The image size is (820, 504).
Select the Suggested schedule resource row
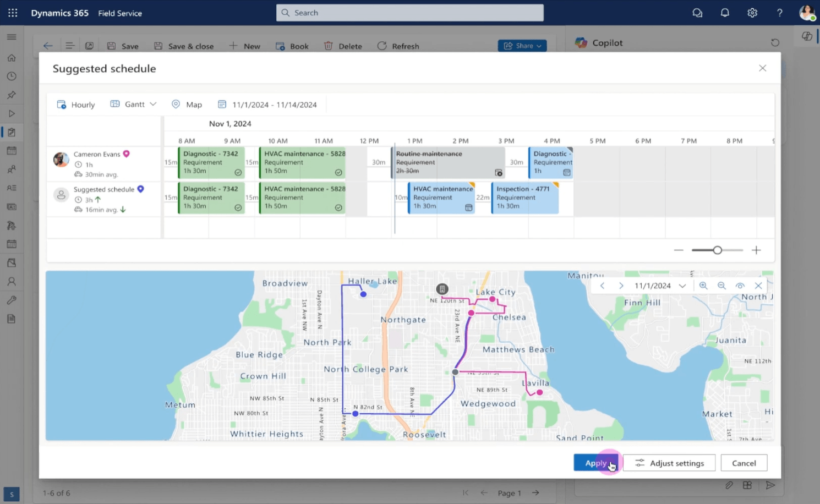pyautogui.click(x=103, y=199)
